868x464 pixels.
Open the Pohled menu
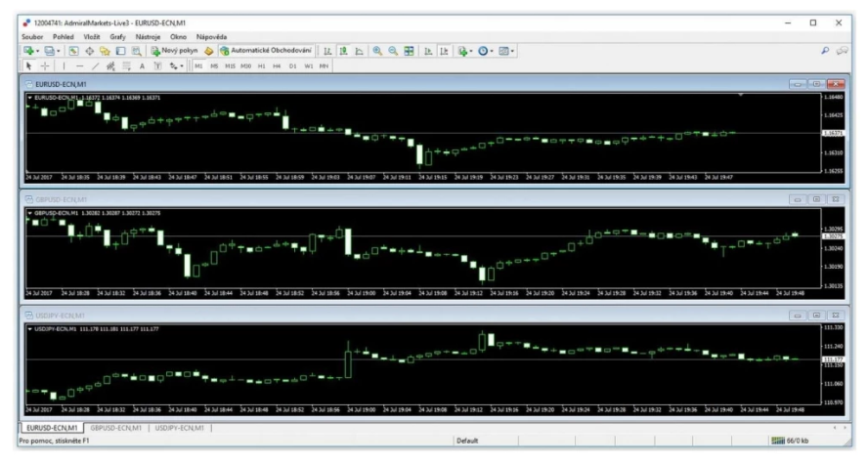64,36
